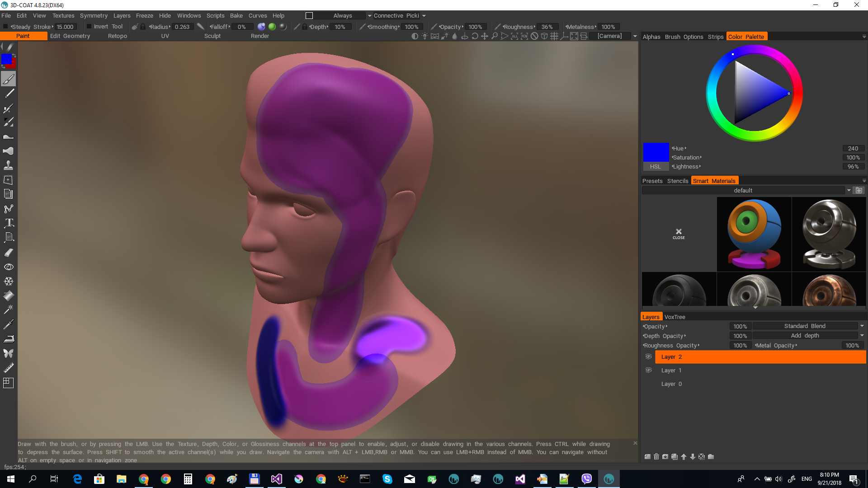
Task: Toggle the green color channel sphere
Action: pos(272,27)
